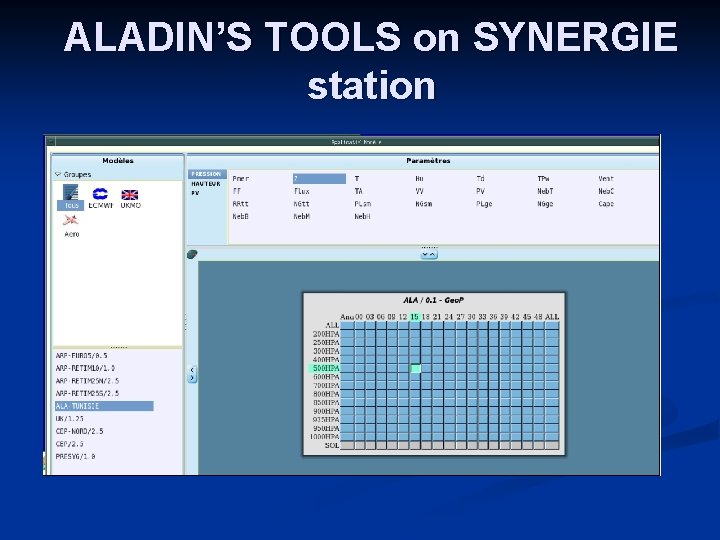720x540 pixels.
Task: Choose the ARP-RETIM10/1.0 model
Action: click(x=85, y=368)
